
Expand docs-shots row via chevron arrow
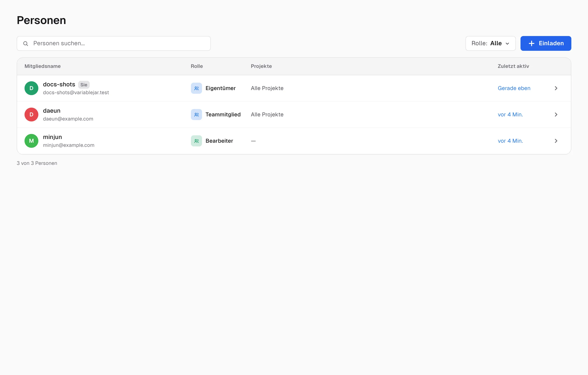coord(556,88)
